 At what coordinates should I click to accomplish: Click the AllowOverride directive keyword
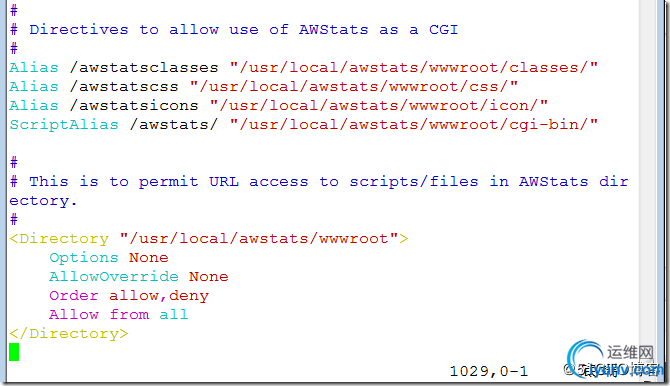tap(114, 277)
